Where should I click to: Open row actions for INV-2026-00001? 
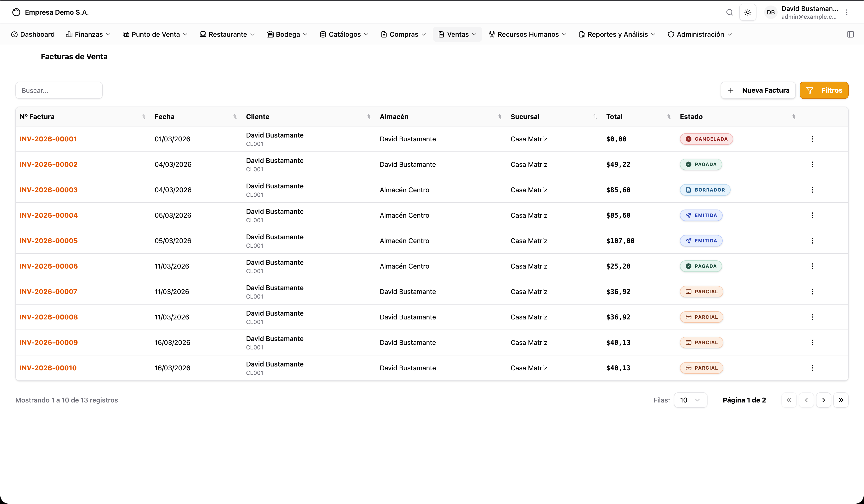point(812,139)
